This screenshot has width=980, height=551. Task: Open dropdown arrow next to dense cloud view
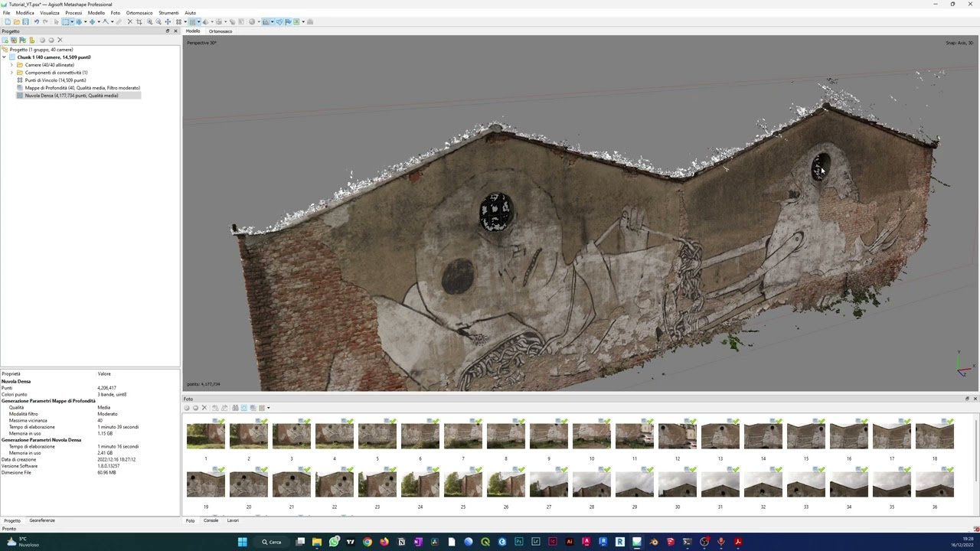(x=199, y=21)
